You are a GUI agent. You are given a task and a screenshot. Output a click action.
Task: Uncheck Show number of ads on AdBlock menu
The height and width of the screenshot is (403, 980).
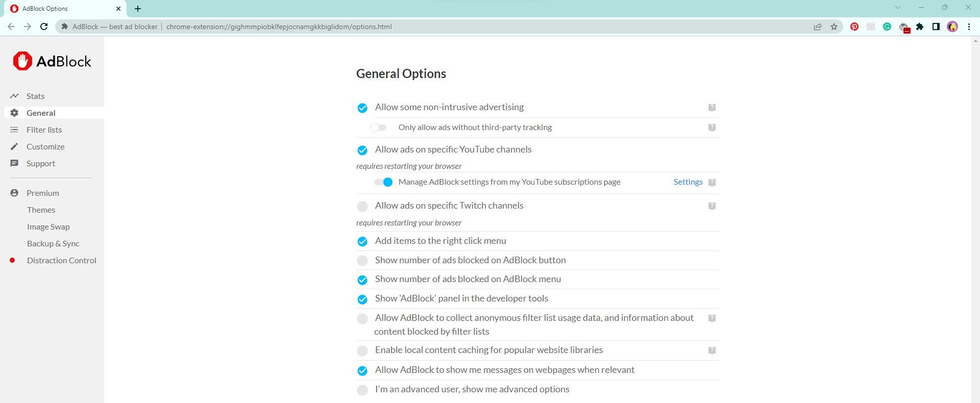click(362, 280)
